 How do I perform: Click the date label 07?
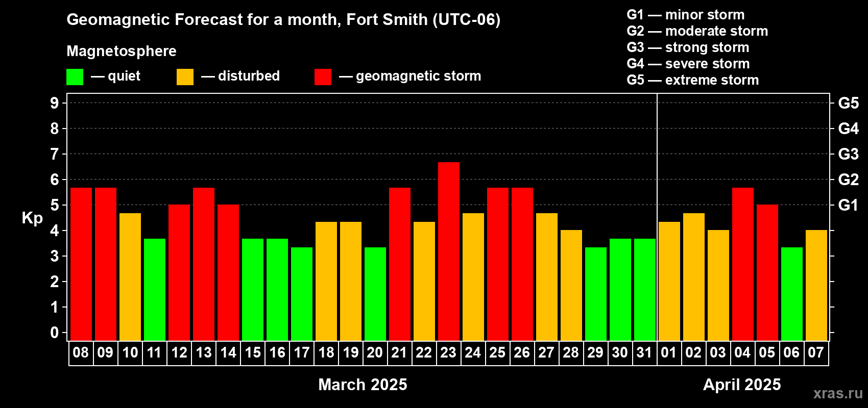point(816,352)
